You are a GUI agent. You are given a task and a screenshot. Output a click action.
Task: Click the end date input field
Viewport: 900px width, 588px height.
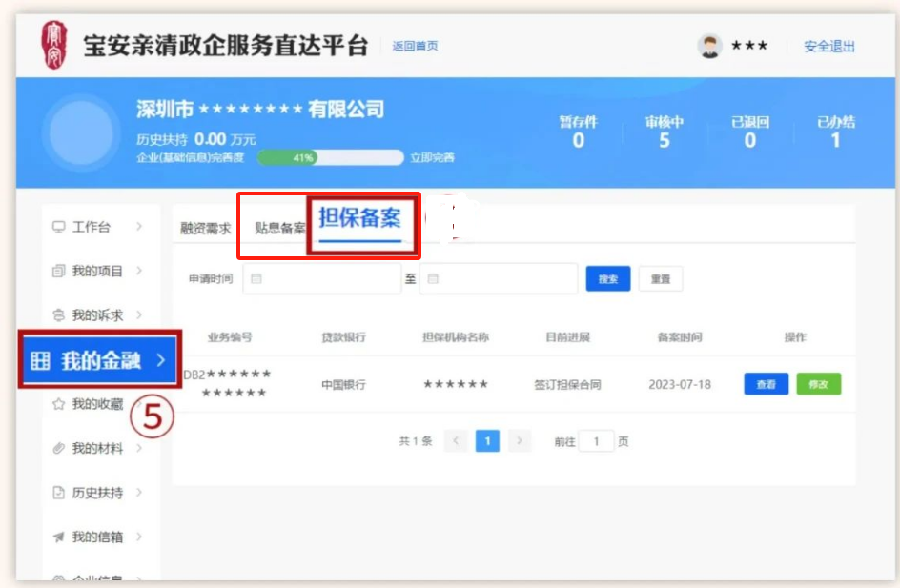pyautogui.click(x=499, y=279)
